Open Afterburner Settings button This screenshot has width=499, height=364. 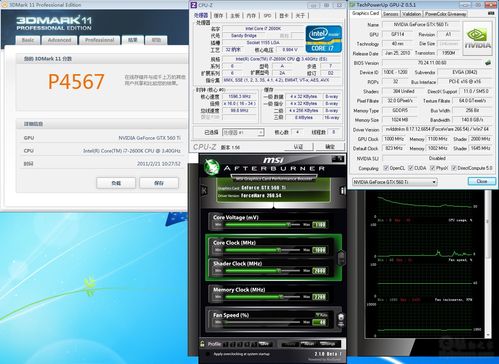point(328,344)
